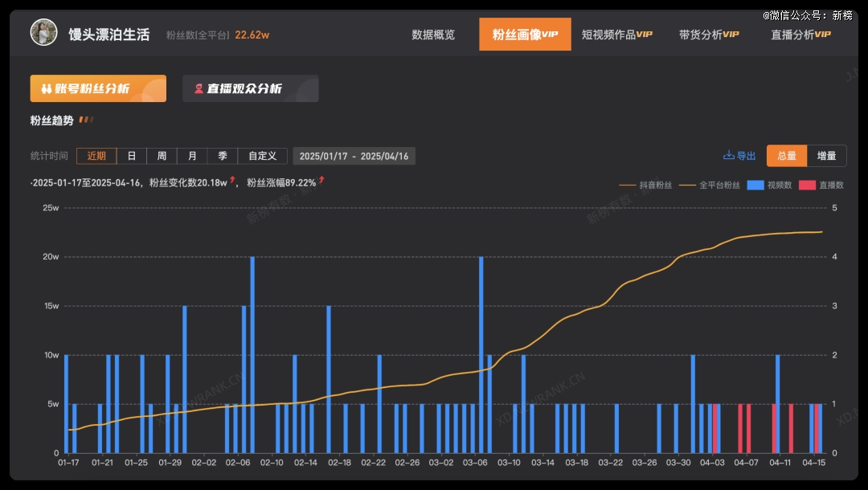Open the date range 2025/01/17 - 2025/04/16 picker
The height and width of the screenshot is (490, 868).
[354, 156]
